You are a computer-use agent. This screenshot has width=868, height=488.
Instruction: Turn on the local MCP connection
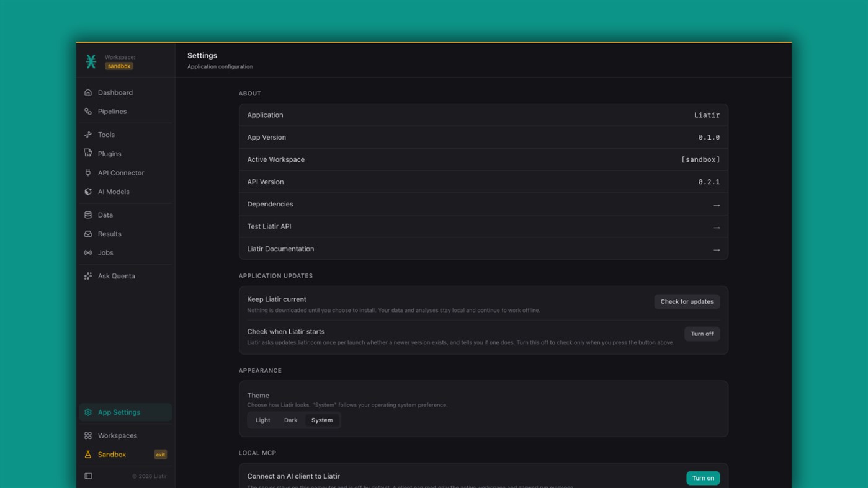(703, 478)
